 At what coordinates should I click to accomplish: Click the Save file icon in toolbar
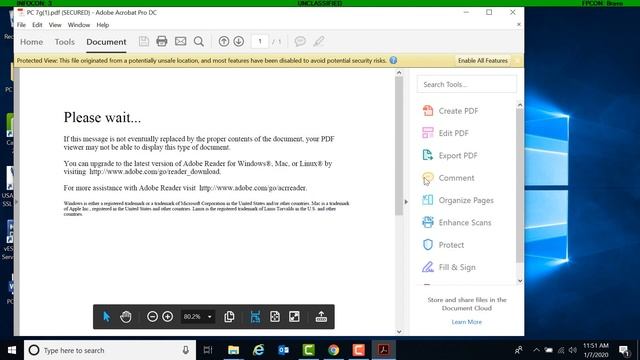pyautogui.click(x=144, y=41)
